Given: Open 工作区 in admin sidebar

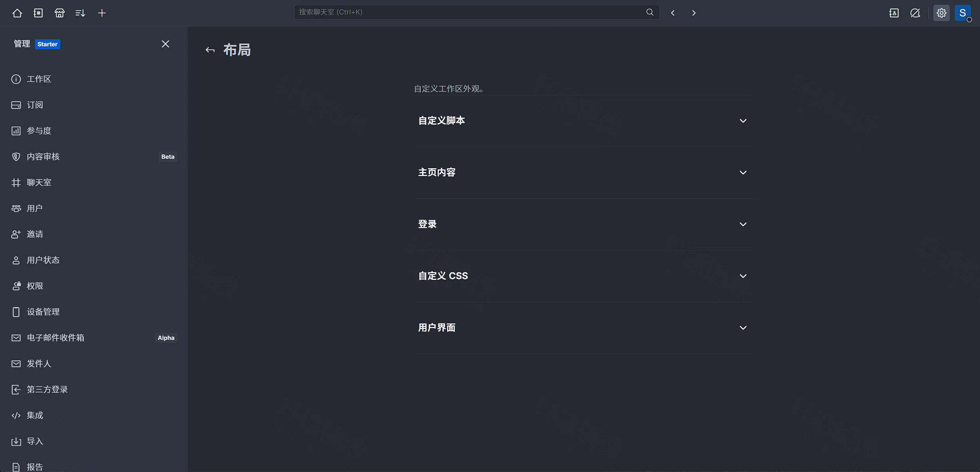Looking at the screenshot, I should click(x=94, y=79).
